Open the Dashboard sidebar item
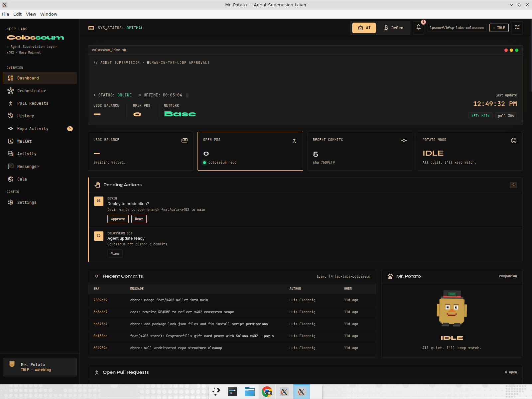This screenshot has width=532, height=399. [40, 78]
